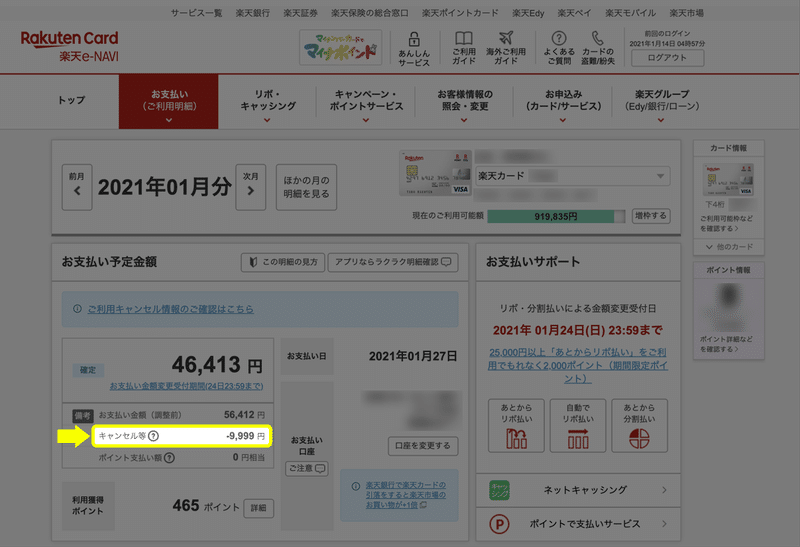Go to 次月 next month arrow

pos(251,187)
